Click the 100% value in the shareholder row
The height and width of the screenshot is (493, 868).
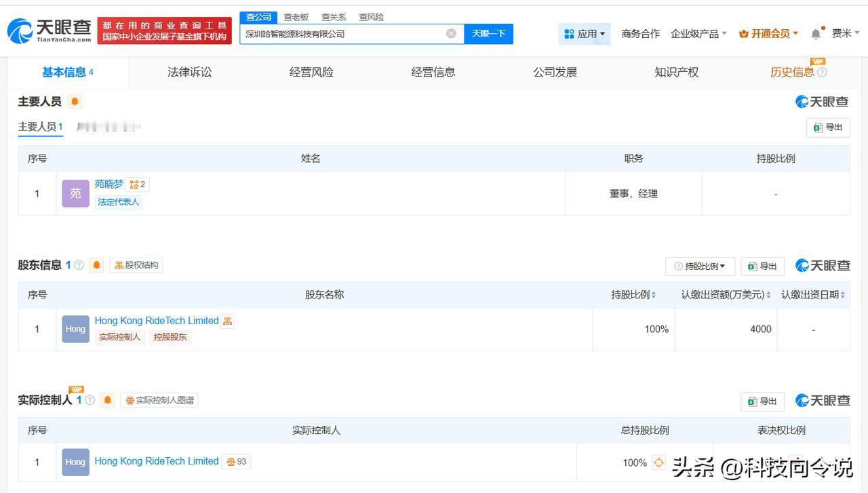pos(656,329)
